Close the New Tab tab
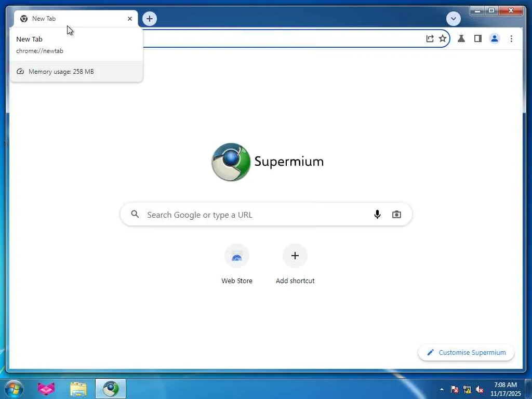 [129, 19]
